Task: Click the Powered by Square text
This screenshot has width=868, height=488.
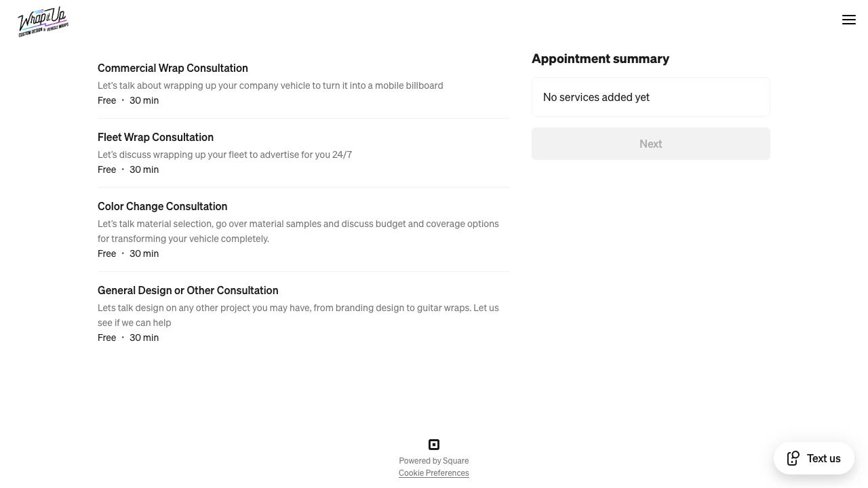Action: click(x=434, y=461)
